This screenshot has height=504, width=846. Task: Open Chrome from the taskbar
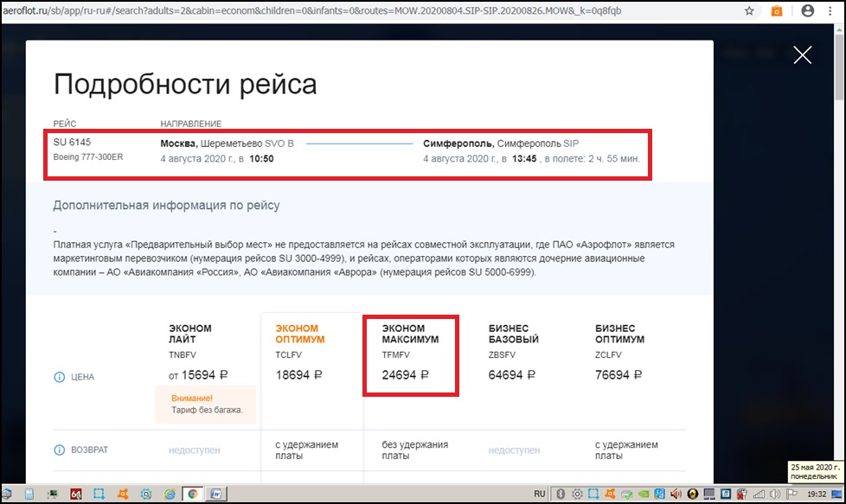(192, 494)
